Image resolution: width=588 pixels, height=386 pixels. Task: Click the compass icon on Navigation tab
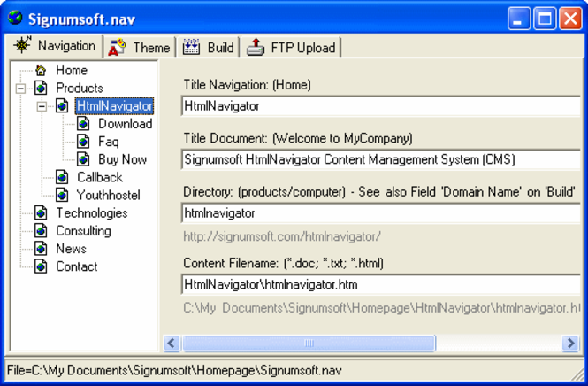click(22, 44)
